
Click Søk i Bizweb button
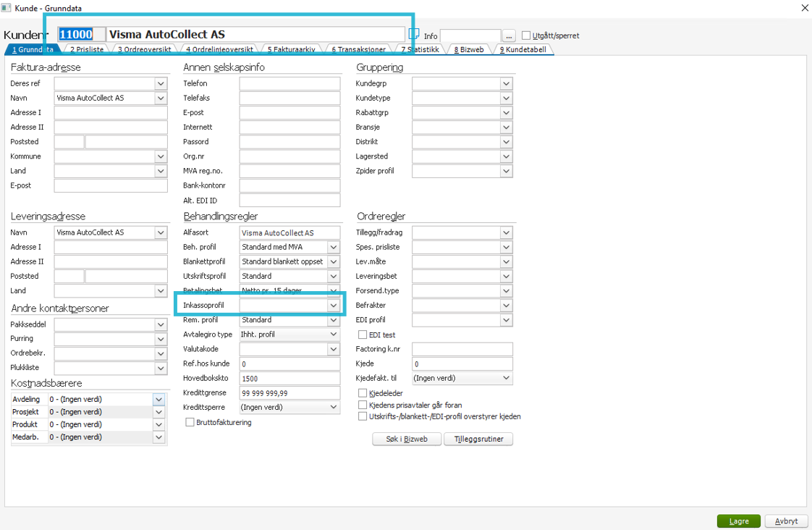(407, 439)
